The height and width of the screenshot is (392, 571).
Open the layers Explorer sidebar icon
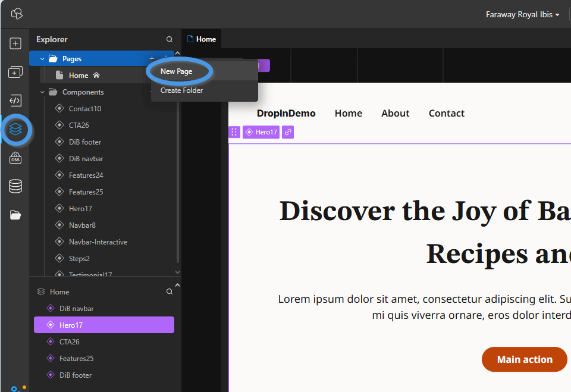pyautogui.click(x=15, y=129)
